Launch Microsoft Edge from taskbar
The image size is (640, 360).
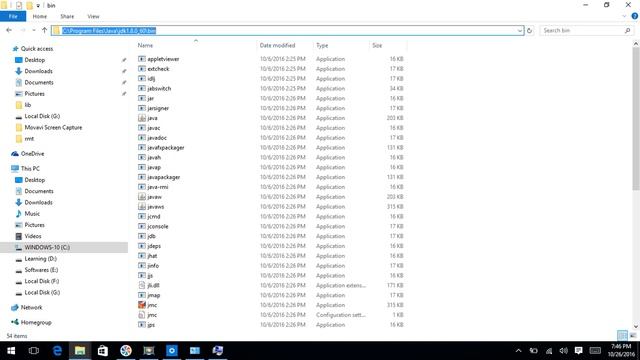57,351
